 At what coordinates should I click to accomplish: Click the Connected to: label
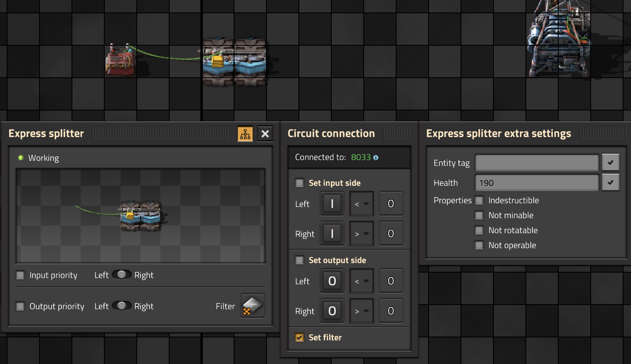click(x=320, y=157)
